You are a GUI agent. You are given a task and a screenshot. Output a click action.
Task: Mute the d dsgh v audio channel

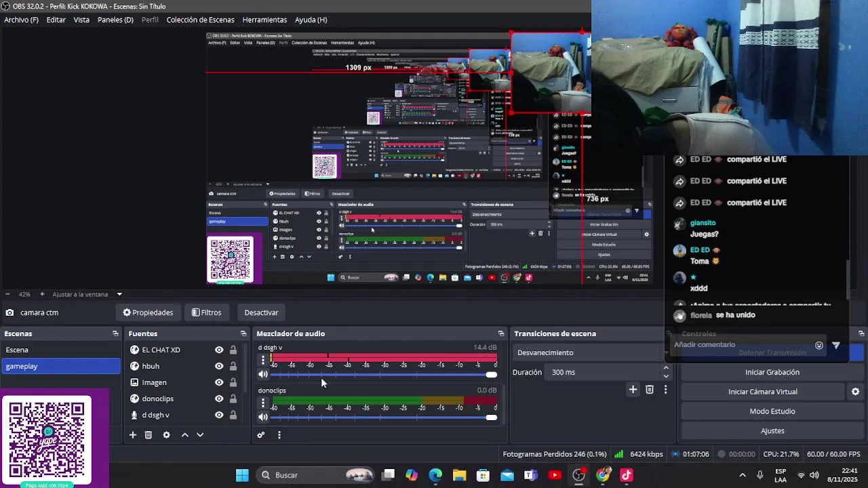click(263, 374)
